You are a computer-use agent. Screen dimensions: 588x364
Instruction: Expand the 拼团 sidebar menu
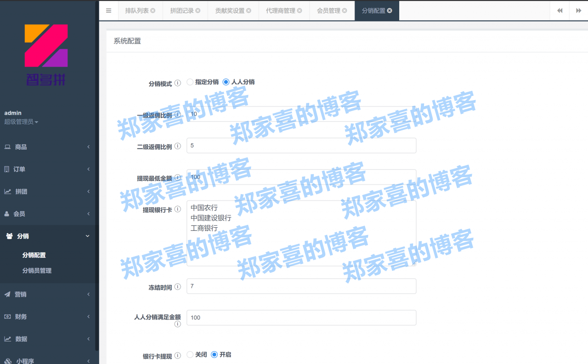click(x=88, y=191)
